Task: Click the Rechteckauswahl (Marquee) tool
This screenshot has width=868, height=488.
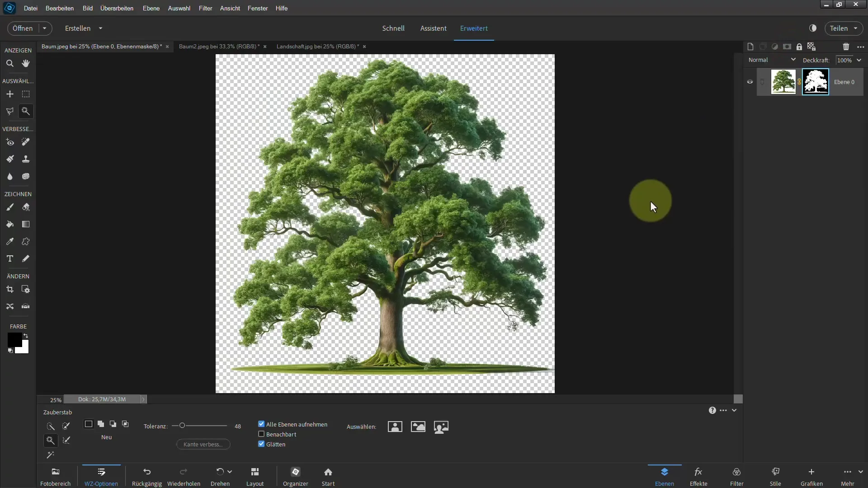Action: (x=26, y=94)
